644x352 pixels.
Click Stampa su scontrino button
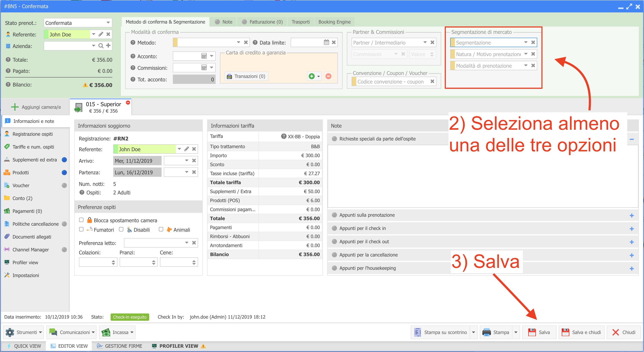440,332
